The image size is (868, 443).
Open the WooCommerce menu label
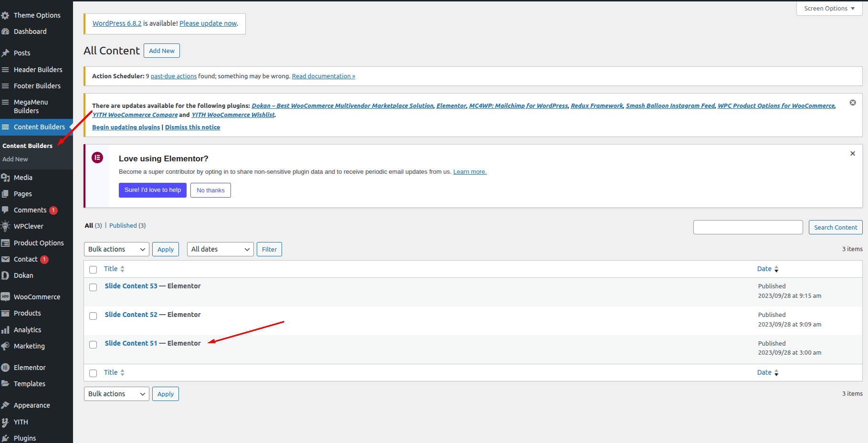pyautogui.click(x=37, y=297)
